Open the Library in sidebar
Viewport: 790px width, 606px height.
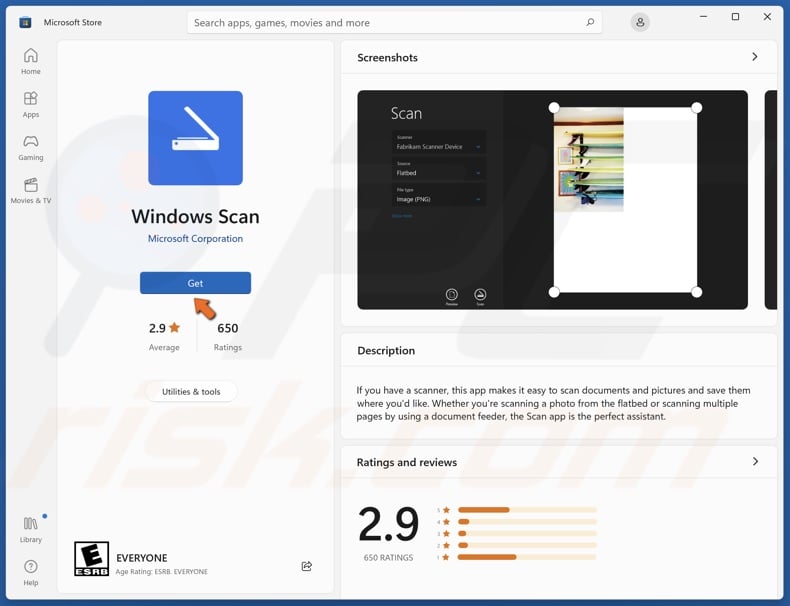(31, 529)
